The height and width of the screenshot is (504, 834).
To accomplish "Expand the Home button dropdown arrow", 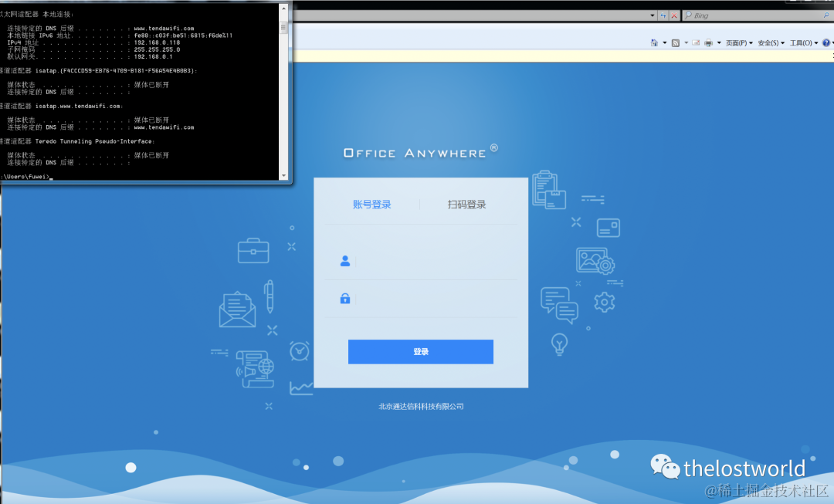I will (x=664, y=43).
